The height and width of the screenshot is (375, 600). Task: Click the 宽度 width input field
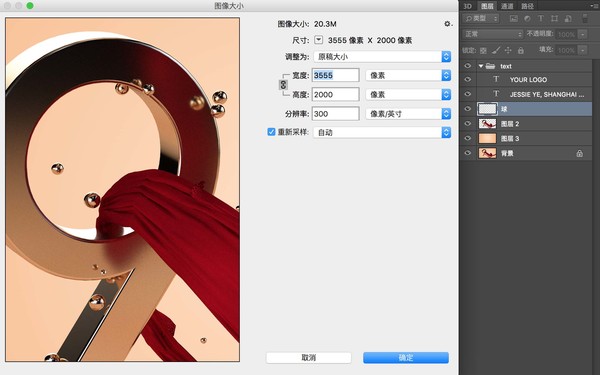(336, 75)
